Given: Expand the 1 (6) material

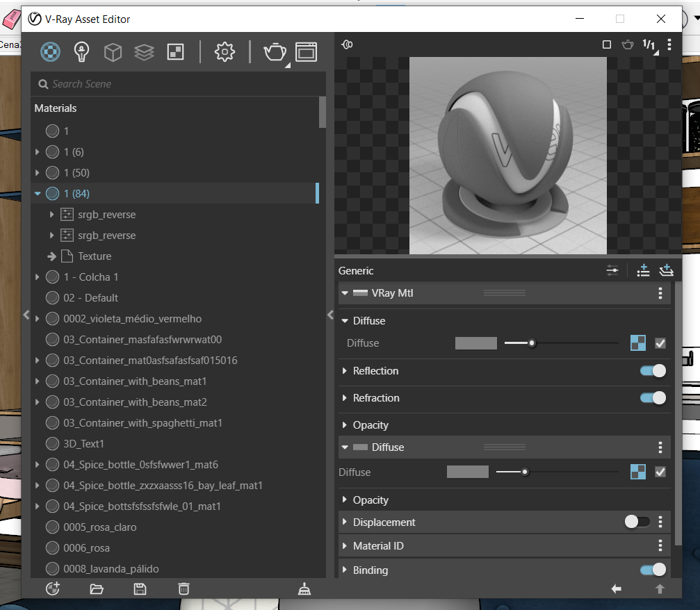Looking at the screenshot, I should click(x=38, y=152).
